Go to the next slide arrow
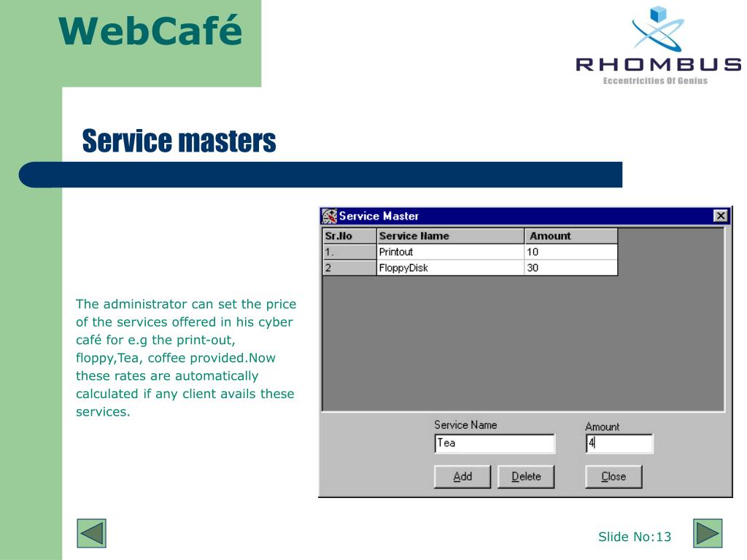The image size is (747, 560). 708,533
